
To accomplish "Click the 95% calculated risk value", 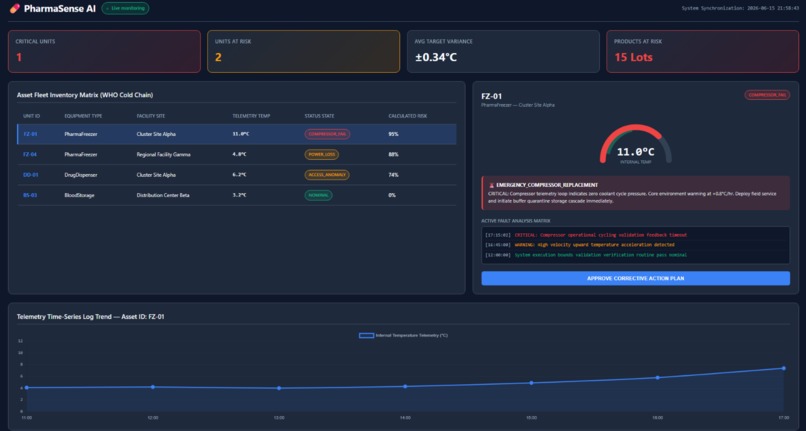I will [393, 134].
